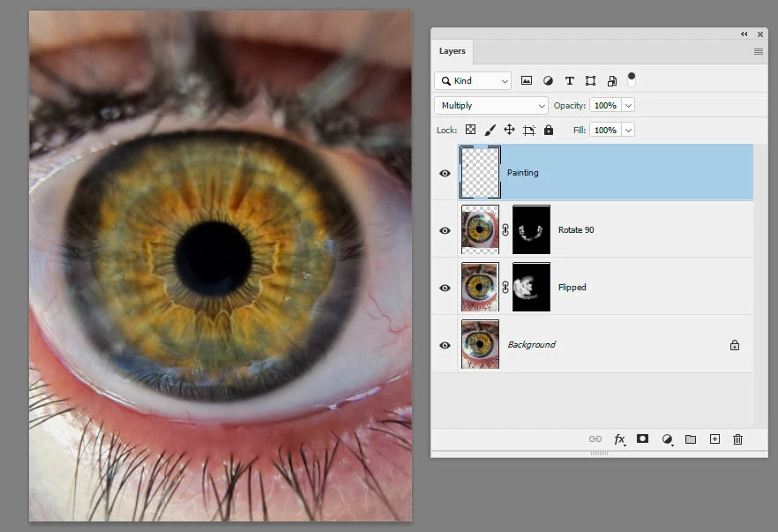Select the Rotate 90 layer image thumbnail
778x532 pixels.
[480, 229]
